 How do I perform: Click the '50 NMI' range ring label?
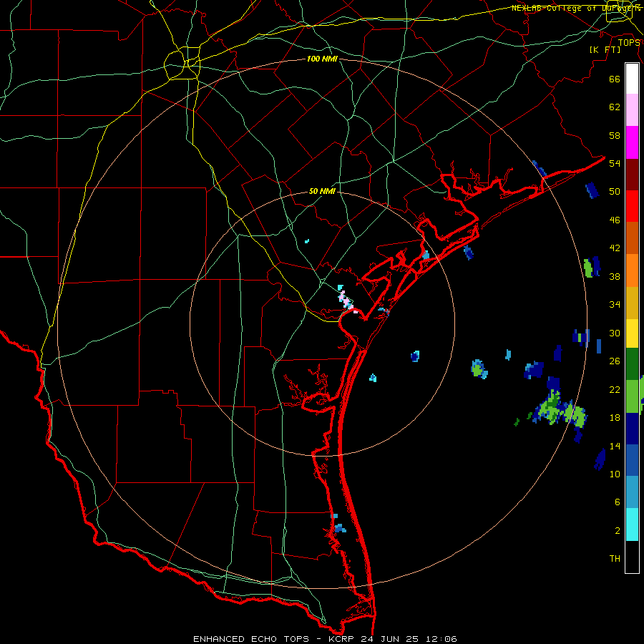click(322, 192)
